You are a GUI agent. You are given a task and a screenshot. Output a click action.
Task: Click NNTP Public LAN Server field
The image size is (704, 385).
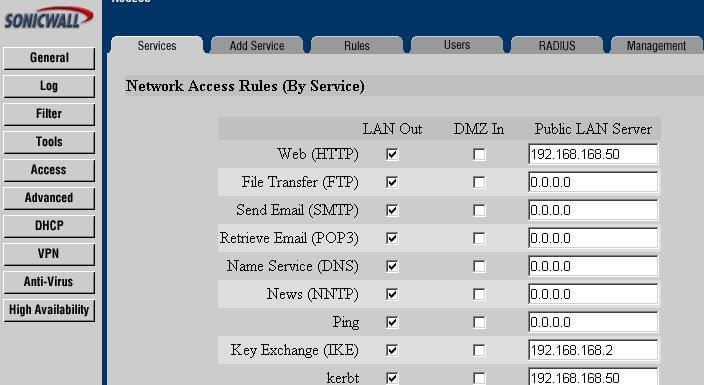point(593,294)
